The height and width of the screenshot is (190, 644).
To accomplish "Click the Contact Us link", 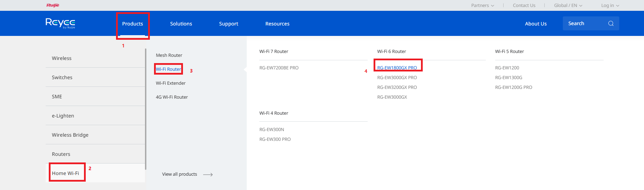I will tap(524, 5).
